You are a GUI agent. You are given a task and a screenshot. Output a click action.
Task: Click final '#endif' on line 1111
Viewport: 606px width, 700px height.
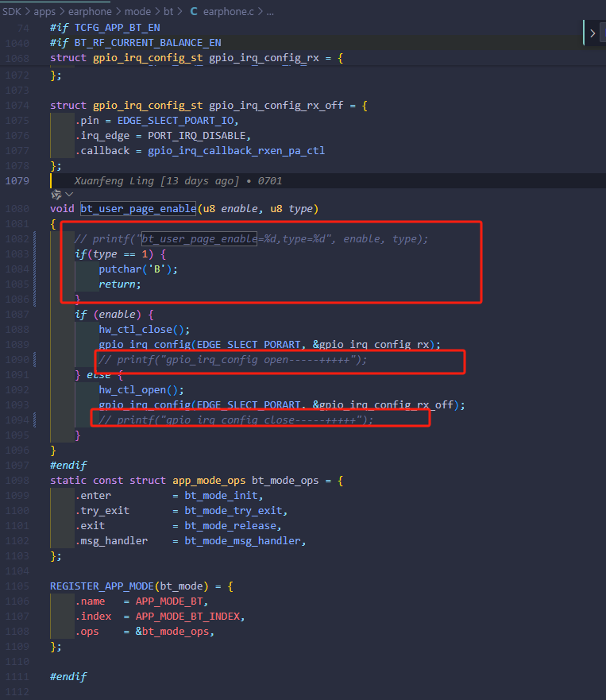click(x=68, y=677)
